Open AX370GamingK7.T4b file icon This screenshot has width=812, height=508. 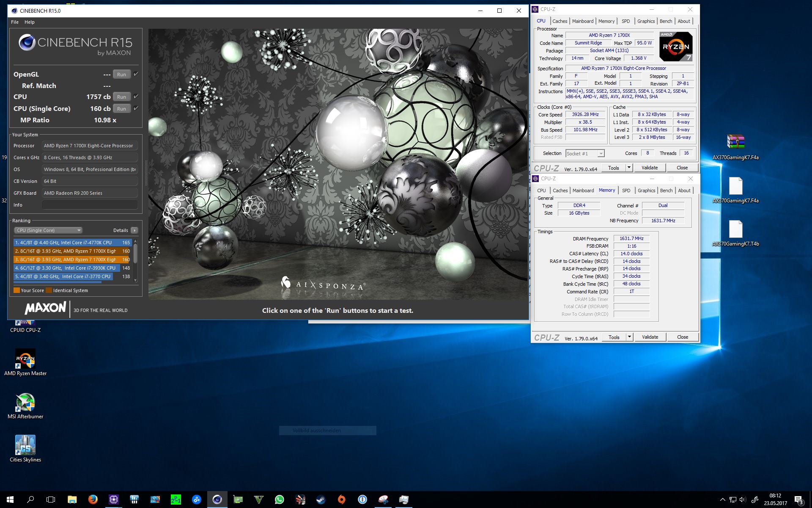[735, 229]
